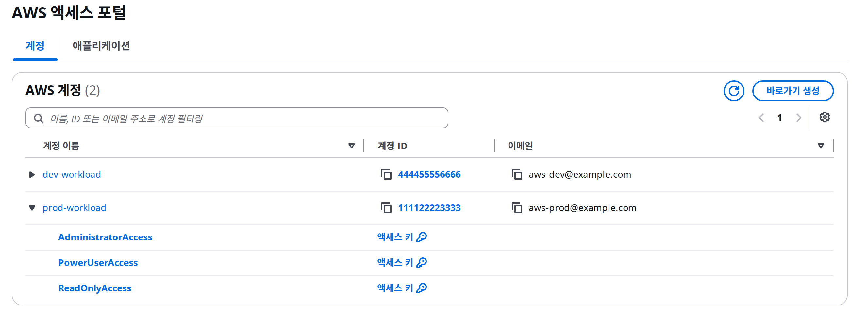Copy account ID 111122223333 icon
The image size is (868, 314).
coord(386,208)
